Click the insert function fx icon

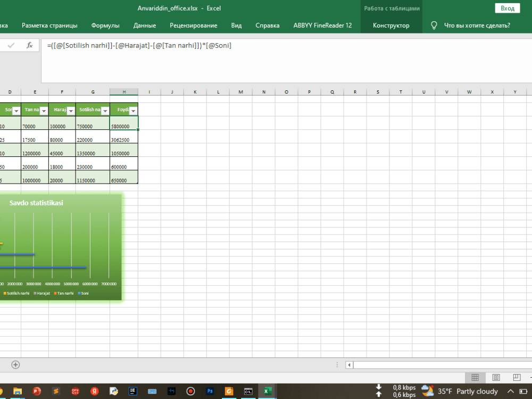[29, 45]
